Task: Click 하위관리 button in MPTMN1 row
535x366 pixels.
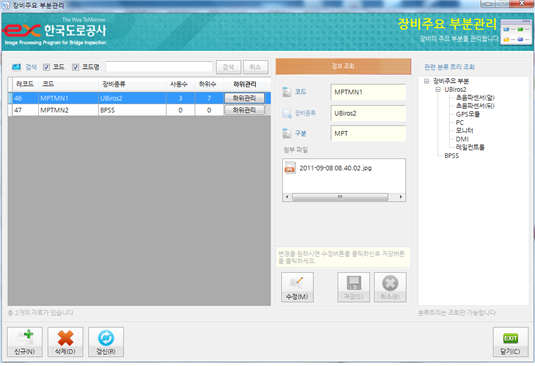Action: click(x=244, y=98)
